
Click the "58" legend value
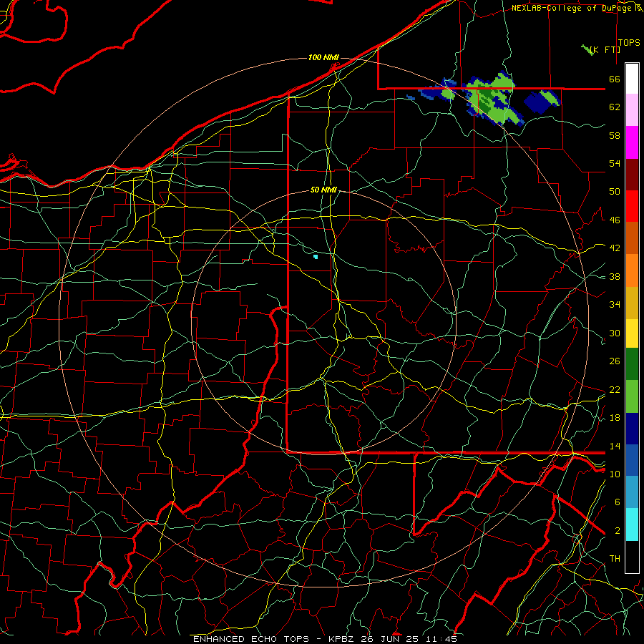point(615,135)
